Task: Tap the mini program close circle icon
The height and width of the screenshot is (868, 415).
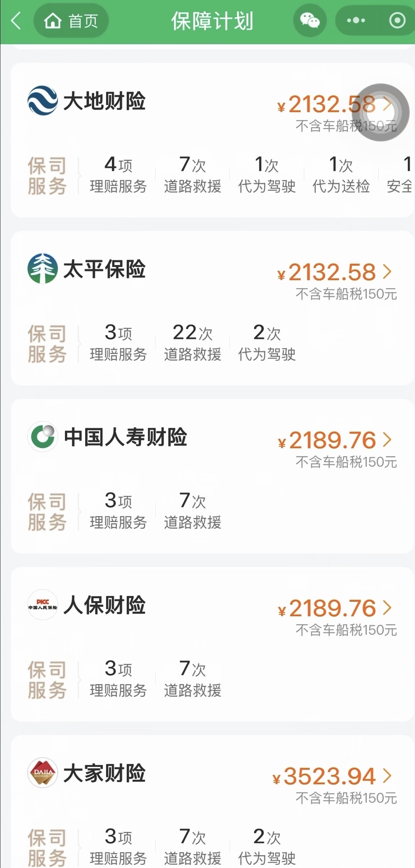Action: tap(397, 21)
